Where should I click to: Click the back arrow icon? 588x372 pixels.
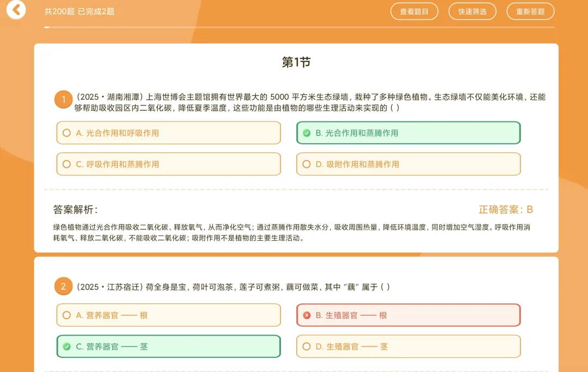click(x=16, y=9)
